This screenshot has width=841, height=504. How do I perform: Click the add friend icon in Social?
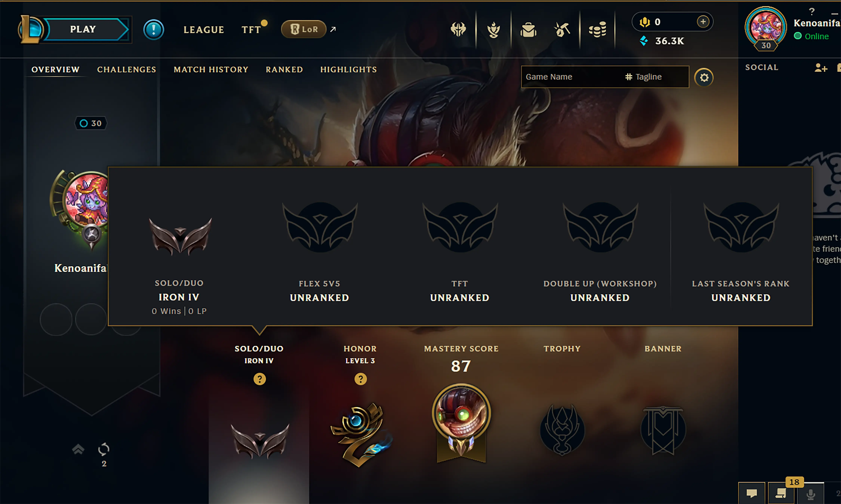821,68
